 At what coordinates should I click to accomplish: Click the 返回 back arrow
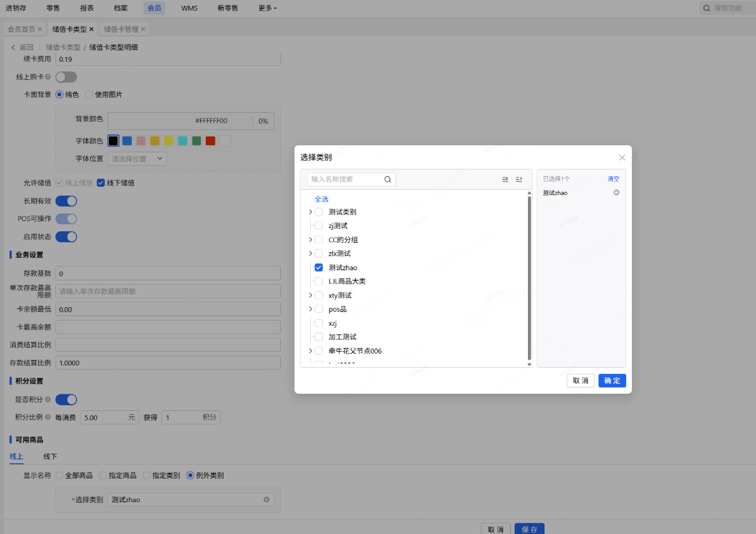(13, 47)
